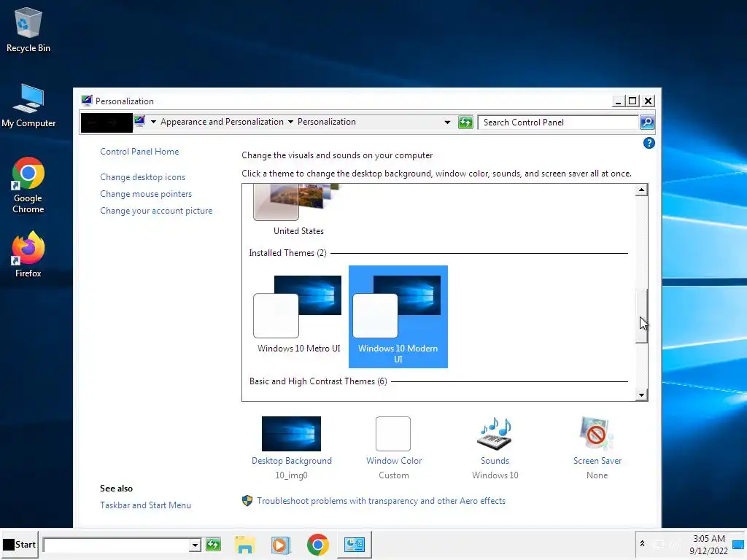Viewport: 747px width, 560px height.
Task: Open the Start menu
Action: (x=20, y=545)
